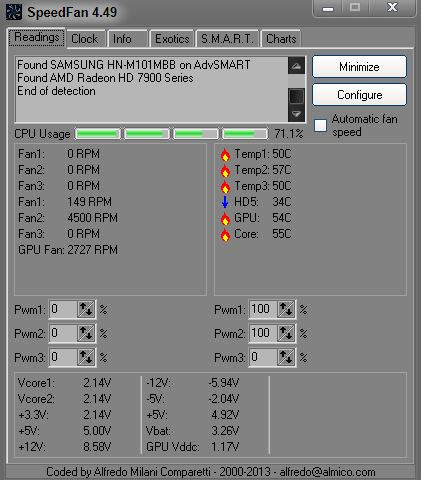Open the Configure dialog
This screenshot has width=421, height=480.
pyautogui.click(x=359, y=95)
